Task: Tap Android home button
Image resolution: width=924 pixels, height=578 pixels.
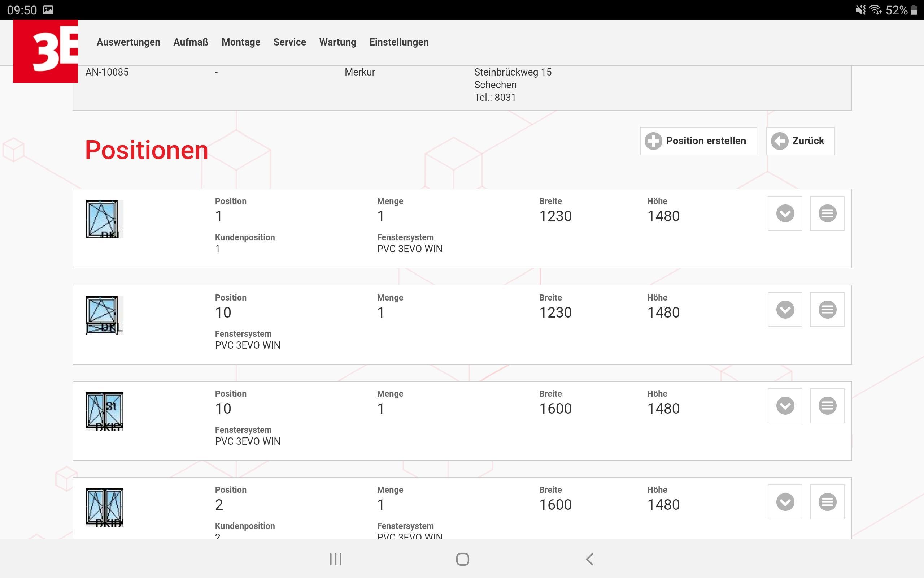Action: pyautogui.click(x=462, y=559)
